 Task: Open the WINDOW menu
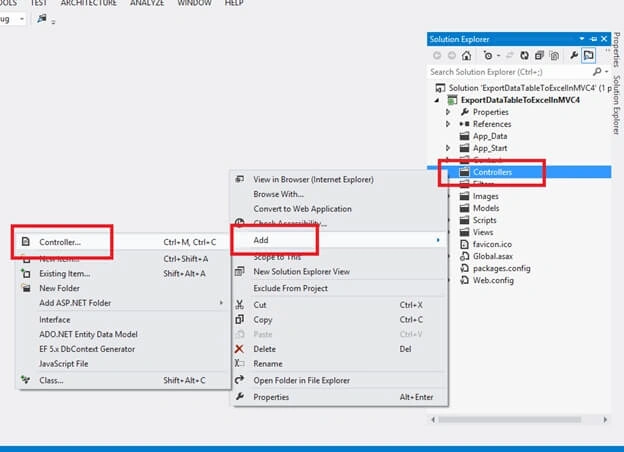[x=194, y=3]
